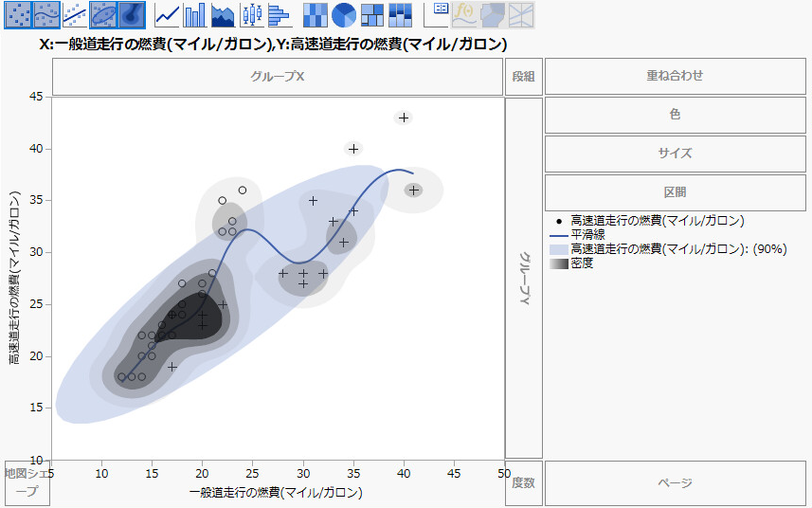Viewport: 812px width, 508px height.
Task: Click the 段組 drop zone
Action: point(524,77)
